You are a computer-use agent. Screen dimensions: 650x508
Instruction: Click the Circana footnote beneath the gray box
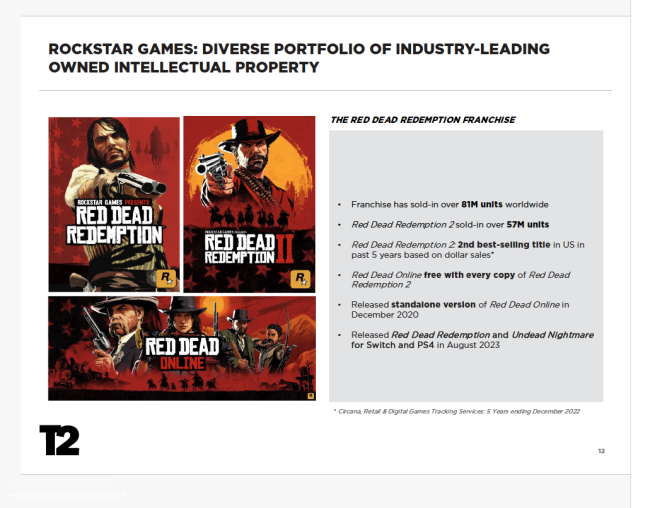pyautogui.click(x=456, y=411)
